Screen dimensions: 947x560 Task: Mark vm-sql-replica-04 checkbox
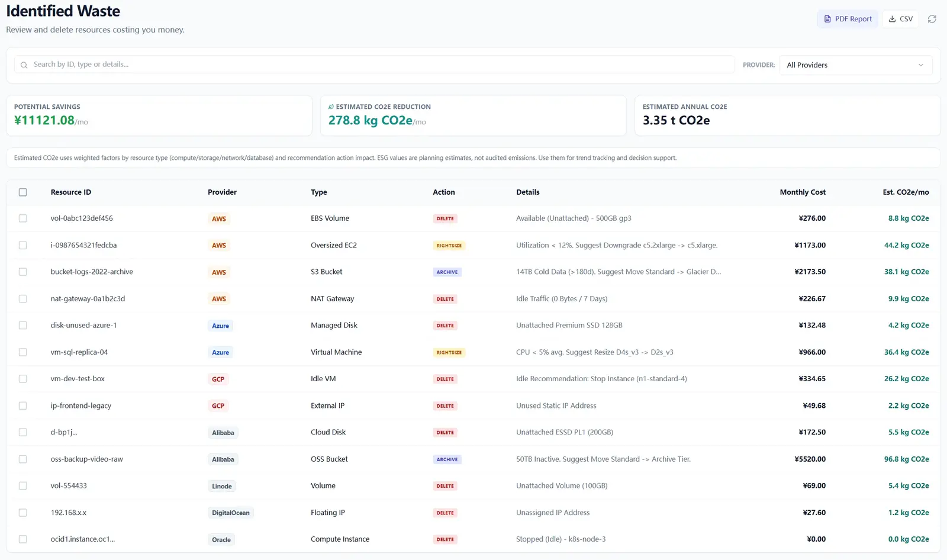coord(23,352)
